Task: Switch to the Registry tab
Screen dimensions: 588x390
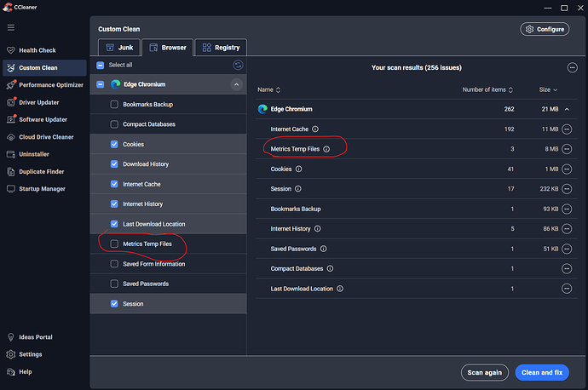Action: pyautogui.click(x=221, y=48)
